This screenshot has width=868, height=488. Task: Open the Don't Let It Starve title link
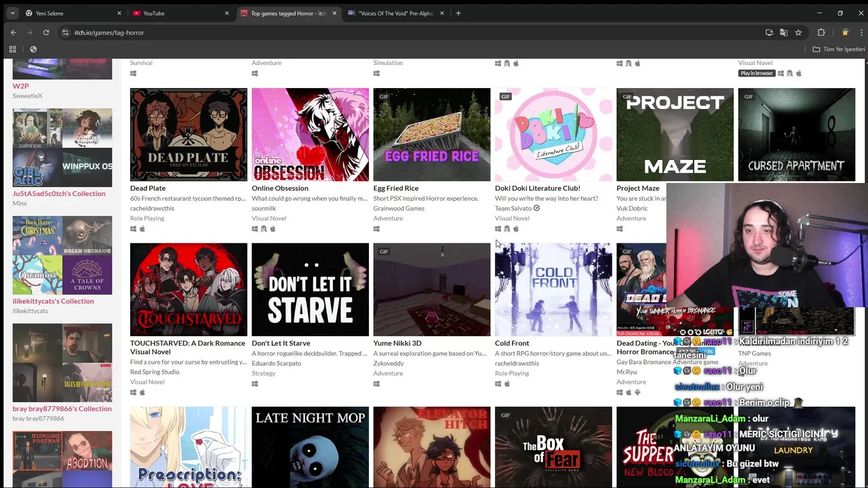click(281, 343)
